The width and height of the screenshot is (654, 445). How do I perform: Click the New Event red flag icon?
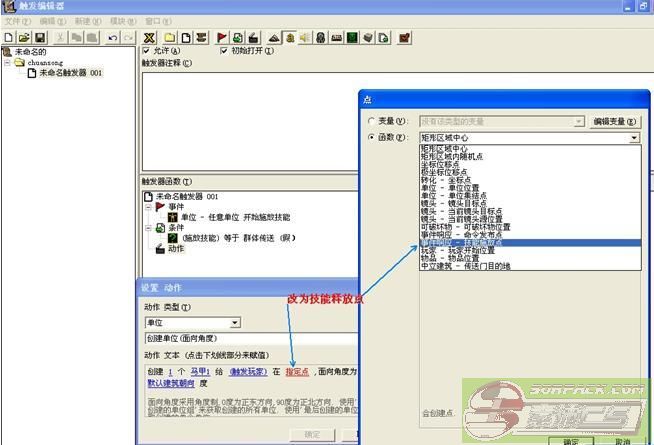(221, 37)
